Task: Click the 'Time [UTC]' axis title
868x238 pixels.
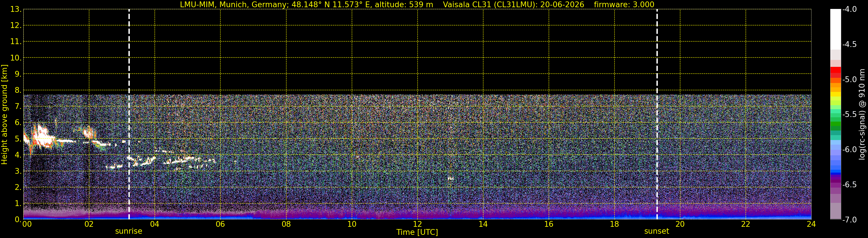Action: 417,232
